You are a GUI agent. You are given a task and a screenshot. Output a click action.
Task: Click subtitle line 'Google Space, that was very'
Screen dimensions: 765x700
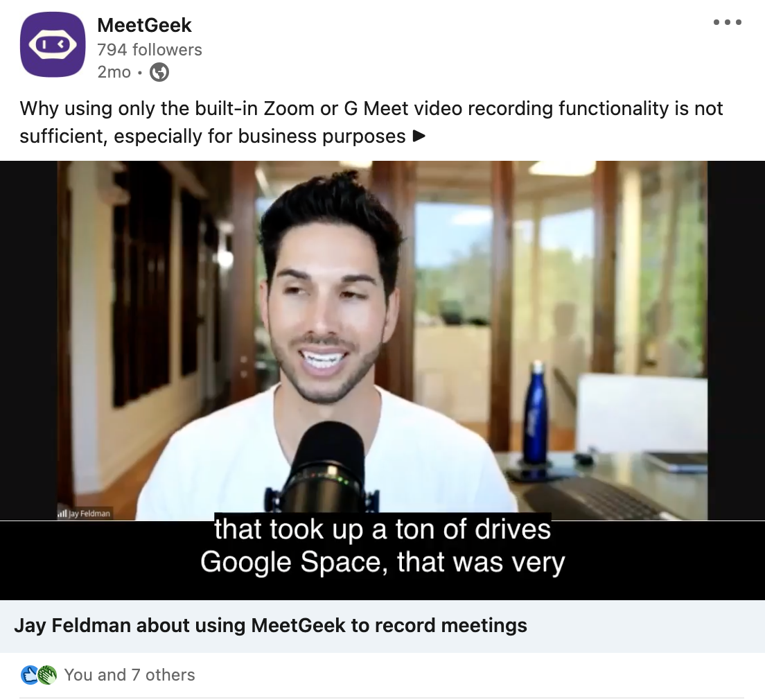pos(382,562)
